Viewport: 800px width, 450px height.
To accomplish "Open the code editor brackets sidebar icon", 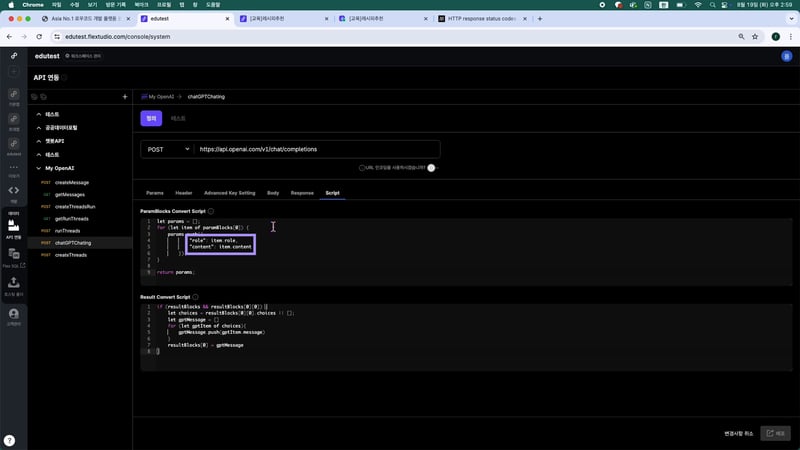I will coord(14,190).
